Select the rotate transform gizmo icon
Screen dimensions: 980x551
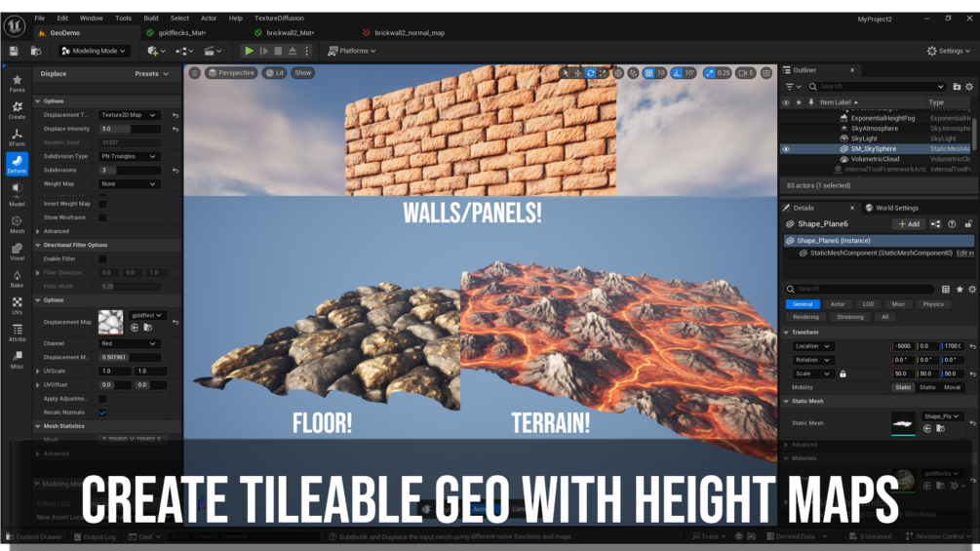pyautogui.click(x=590, y=73)
